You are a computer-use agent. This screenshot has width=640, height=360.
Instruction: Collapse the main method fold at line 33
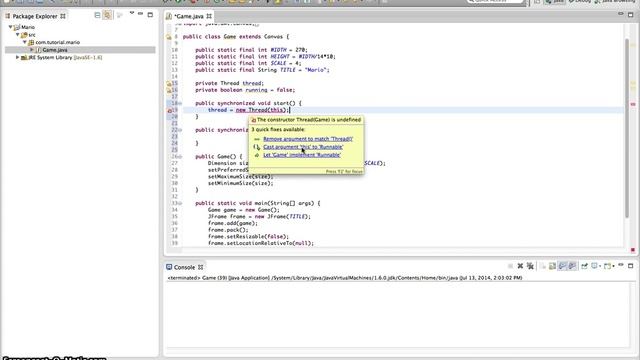click(x=180, y=203)
